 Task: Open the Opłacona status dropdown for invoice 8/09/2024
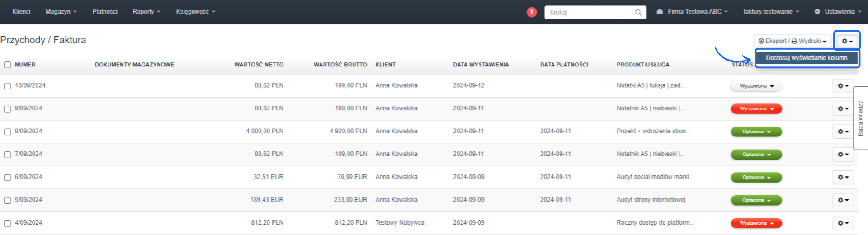click(x=756, y=132)
